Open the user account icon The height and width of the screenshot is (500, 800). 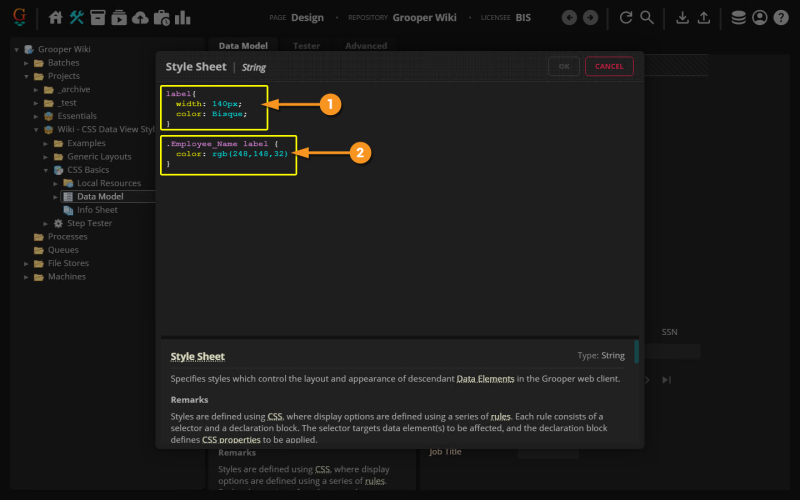(760, 18)
